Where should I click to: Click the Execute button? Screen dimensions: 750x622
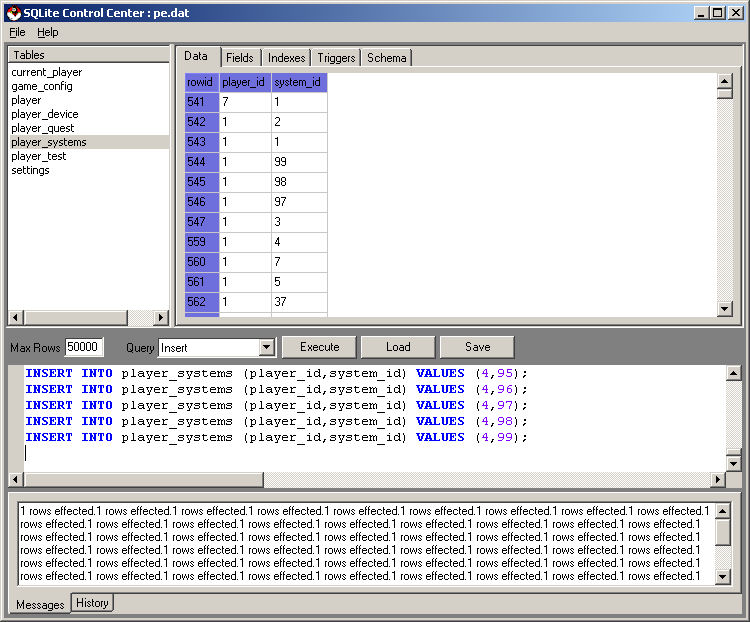click(x=319, y=347)
